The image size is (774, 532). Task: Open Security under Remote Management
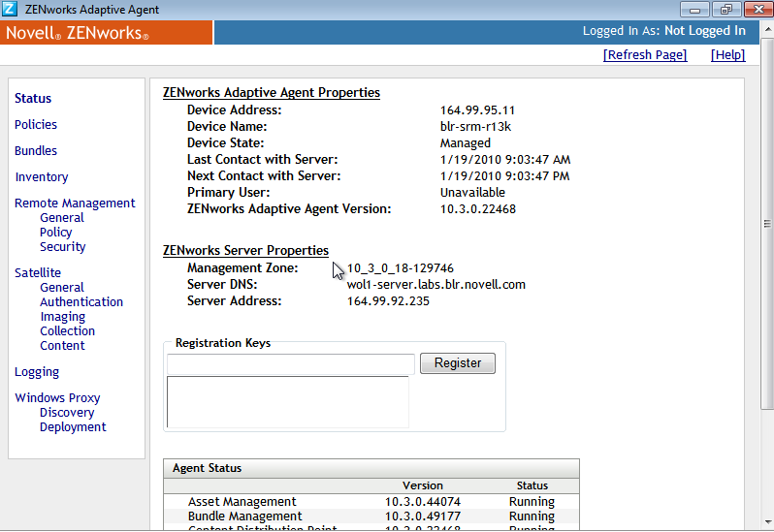click(62, 246)
